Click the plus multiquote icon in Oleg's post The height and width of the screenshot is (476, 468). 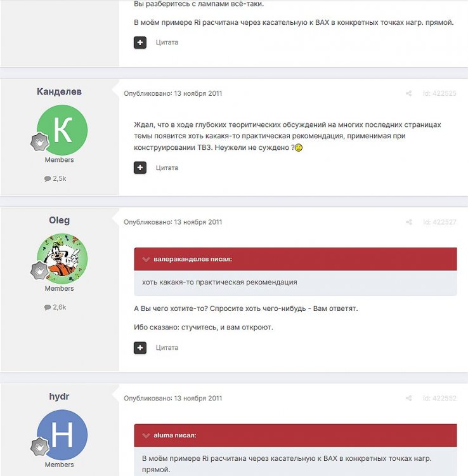tap(140, 348)
